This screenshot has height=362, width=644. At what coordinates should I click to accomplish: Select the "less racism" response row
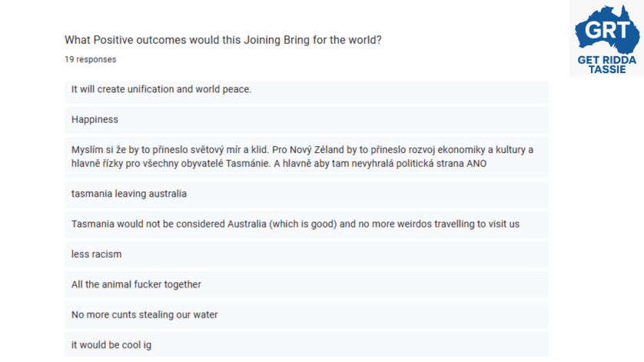point(97,254)
